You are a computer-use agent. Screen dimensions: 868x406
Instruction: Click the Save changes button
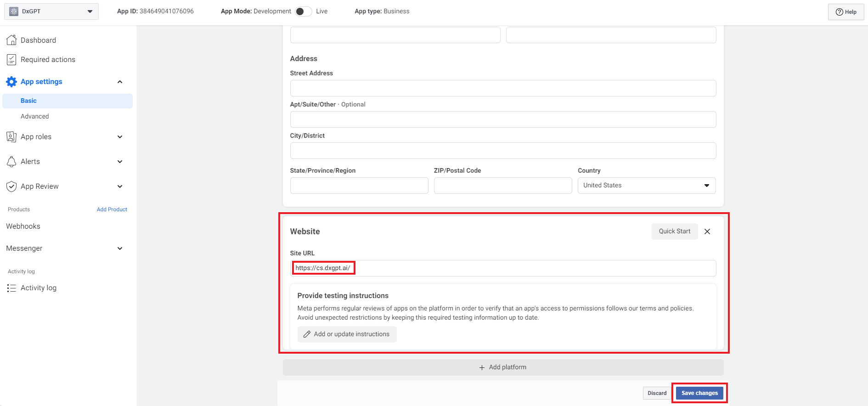click(699, 393)
